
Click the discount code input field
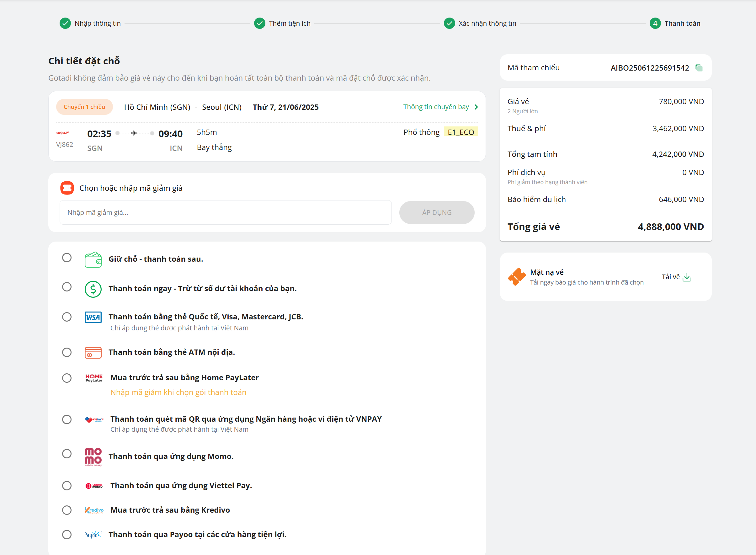225,213
